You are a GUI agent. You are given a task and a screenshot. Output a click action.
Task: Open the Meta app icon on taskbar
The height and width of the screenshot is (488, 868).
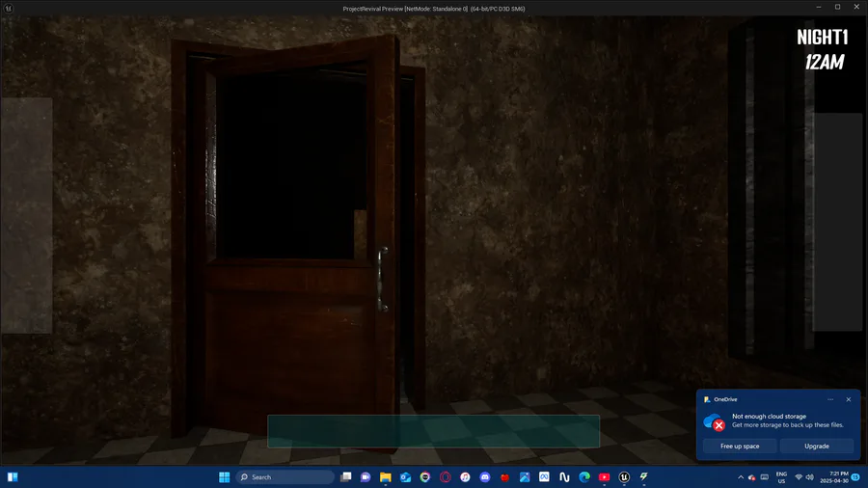tap(544, 477)
